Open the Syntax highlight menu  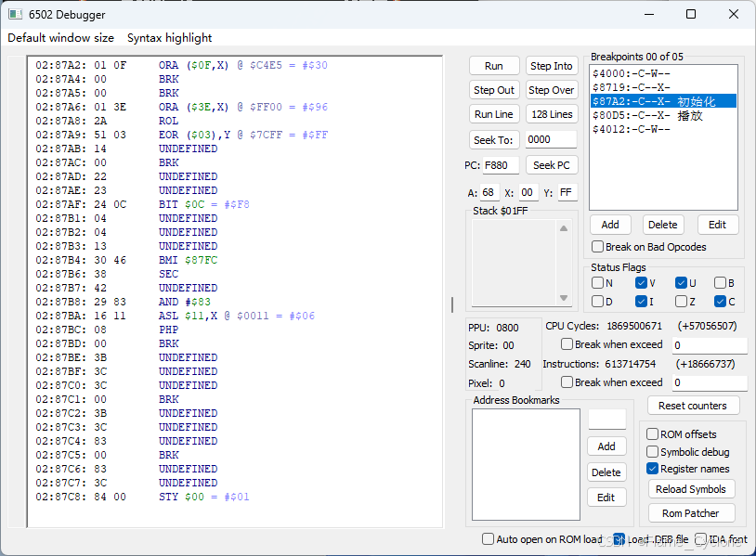point(169,38)
